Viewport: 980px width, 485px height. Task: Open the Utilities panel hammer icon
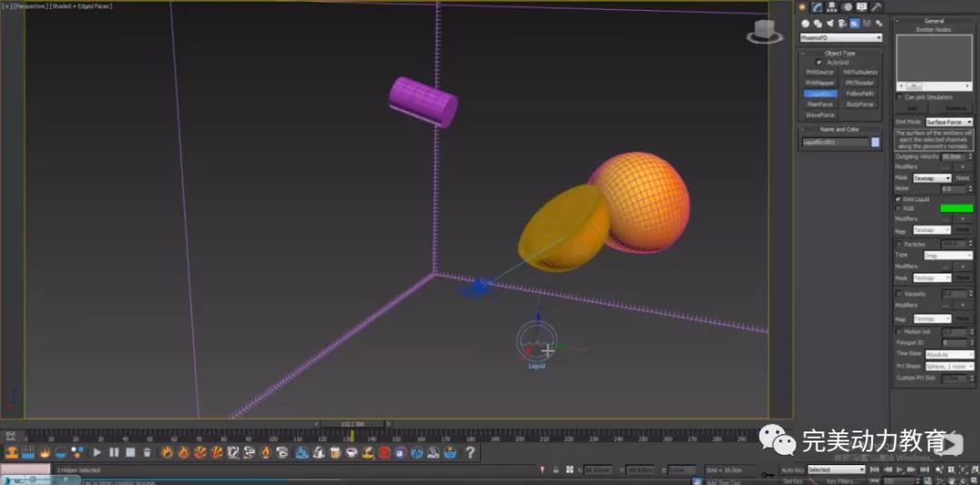(x=876, y=7)
